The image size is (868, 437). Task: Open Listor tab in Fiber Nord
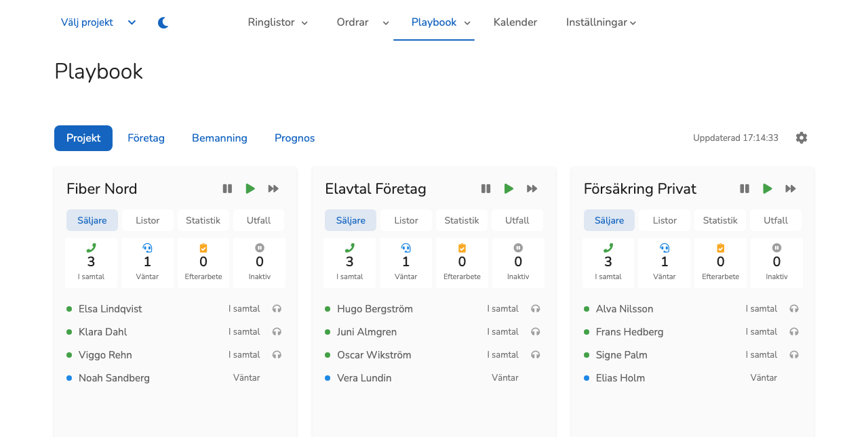tap(148, 220)
